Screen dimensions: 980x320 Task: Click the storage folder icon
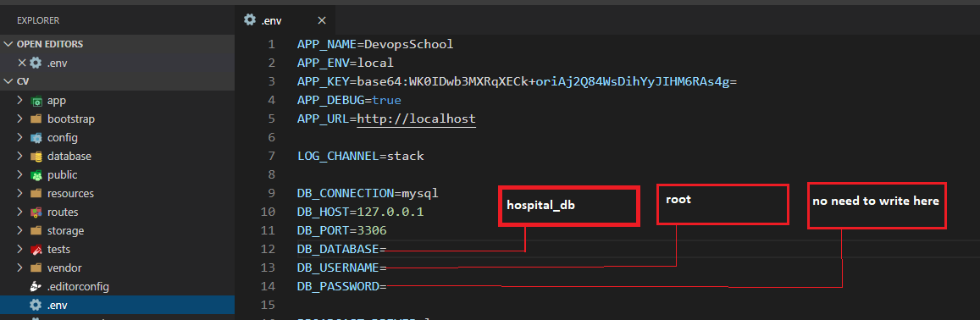[x=36, y=230]
